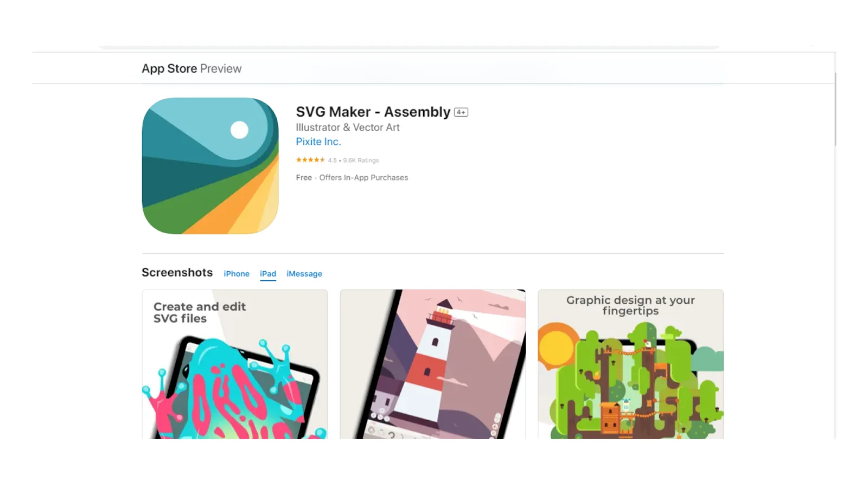The height and width of the screenshot is (488, 868).
Task: Open the 'Graphic design at your fingertips' screenshot
Action: tap(630, 364)
